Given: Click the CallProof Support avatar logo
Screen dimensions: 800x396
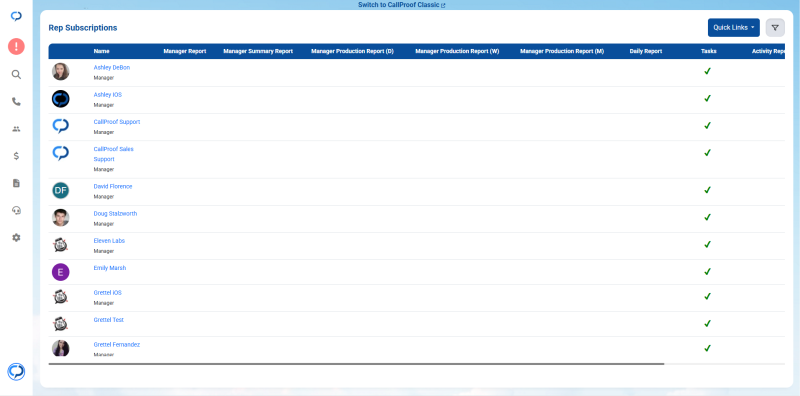Looking at the screenshot, I should tap(61, 126).
